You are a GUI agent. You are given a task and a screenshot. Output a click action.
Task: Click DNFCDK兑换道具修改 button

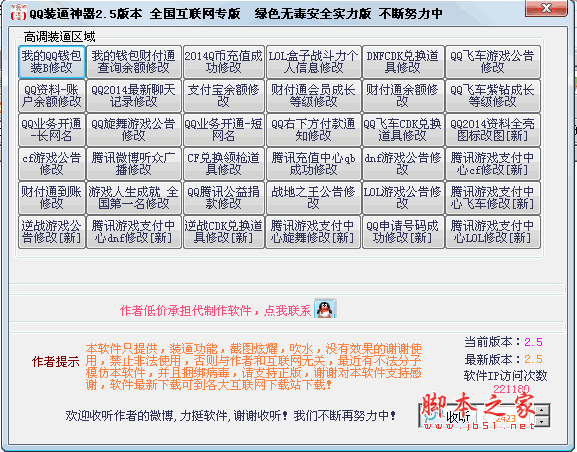click(x=403, y=62)
